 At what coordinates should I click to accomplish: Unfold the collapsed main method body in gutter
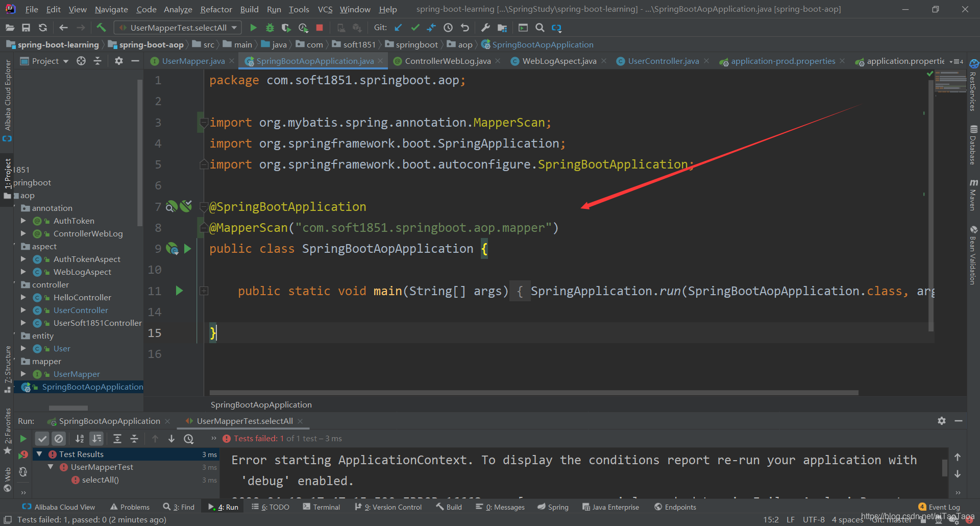204,291
